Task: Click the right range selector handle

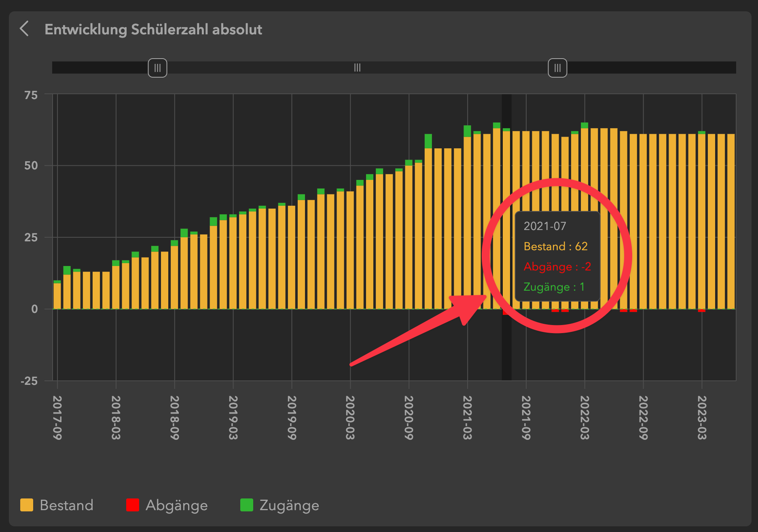Action: [557, 68]
